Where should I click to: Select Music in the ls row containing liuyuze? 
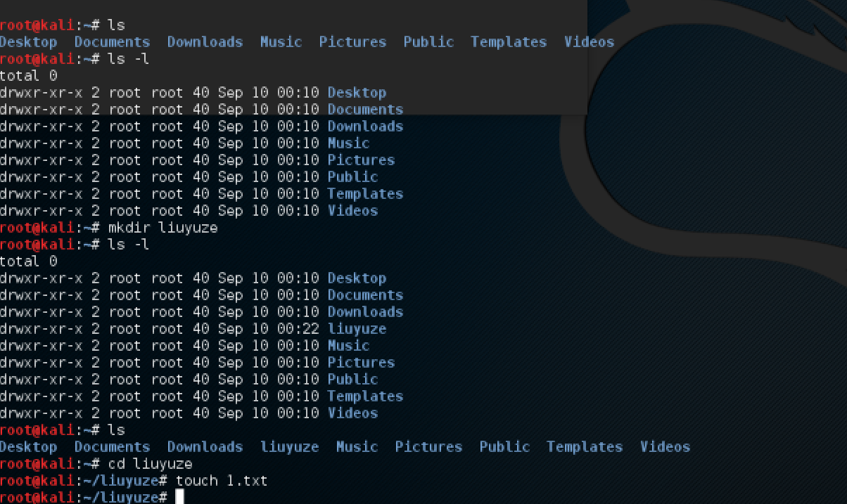tap(357, 447)
